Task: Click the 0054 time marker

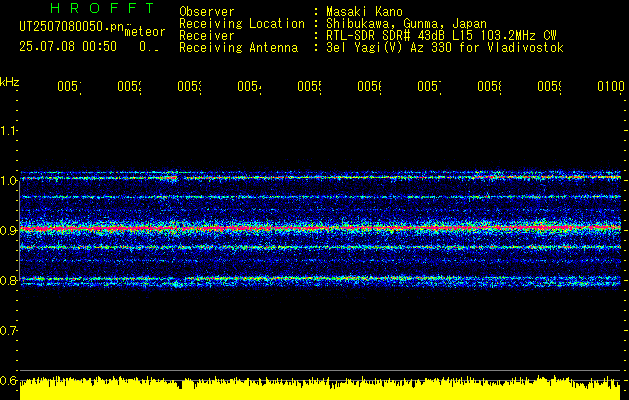Action: (x=250, y=86)
